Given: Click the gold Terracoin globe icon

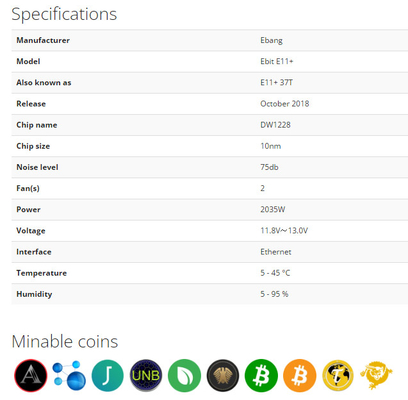Looking at the screenshot, I should pos(338,375).
